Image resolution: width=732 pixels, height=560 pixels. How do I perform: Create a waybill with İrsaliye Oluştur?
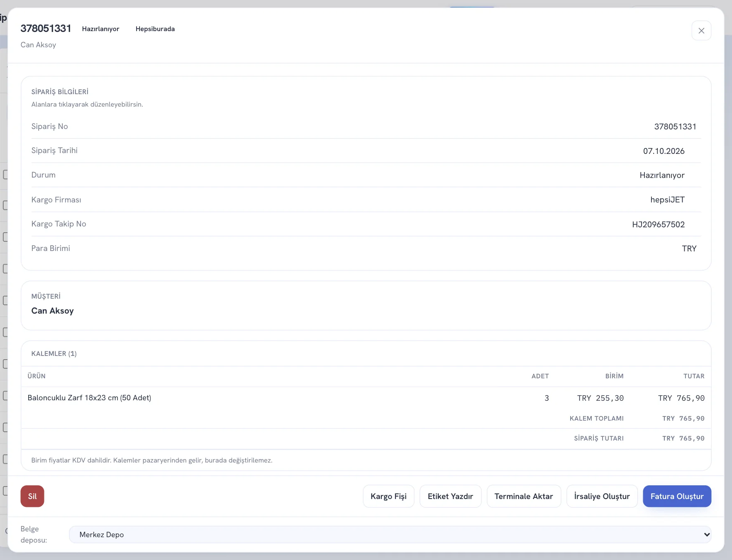click(602, 496)
